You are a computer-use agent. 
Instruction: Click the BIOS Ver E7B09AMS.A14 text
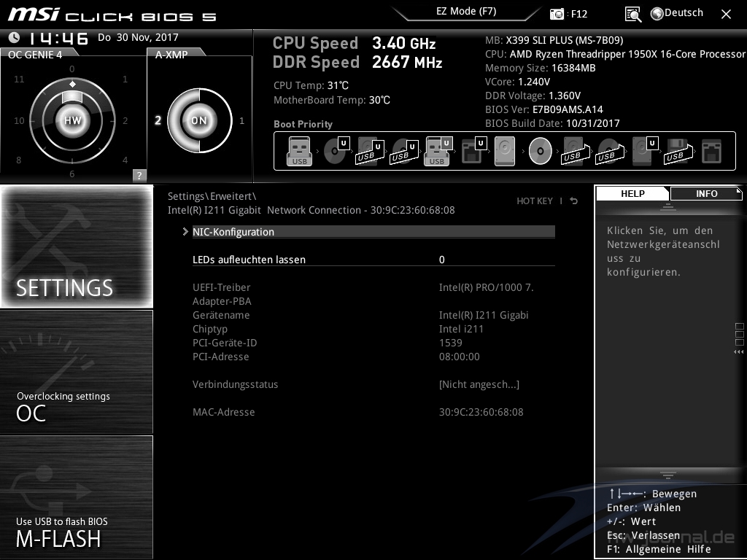pyautogui.click(x=544, y=109)
